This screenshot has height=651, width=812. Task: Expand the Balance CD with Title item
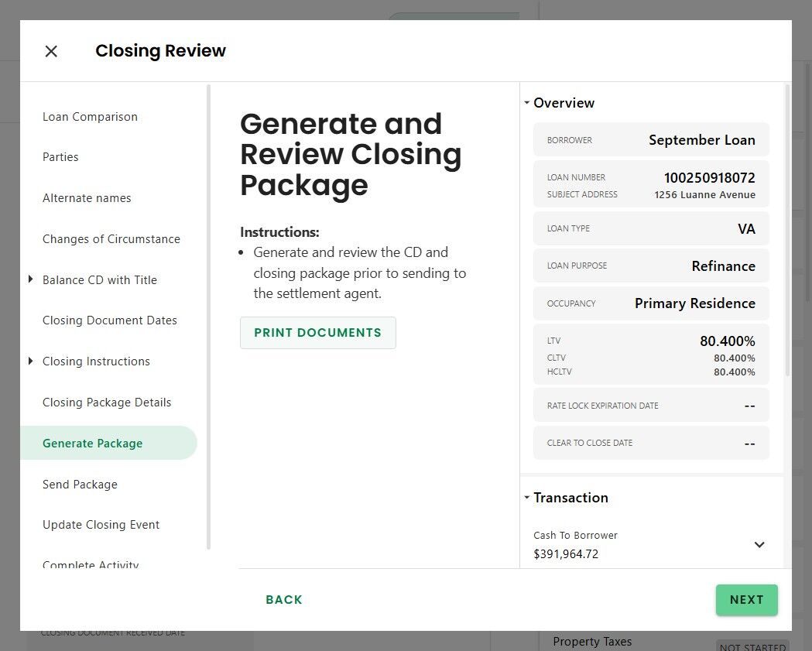pos(31,279)
